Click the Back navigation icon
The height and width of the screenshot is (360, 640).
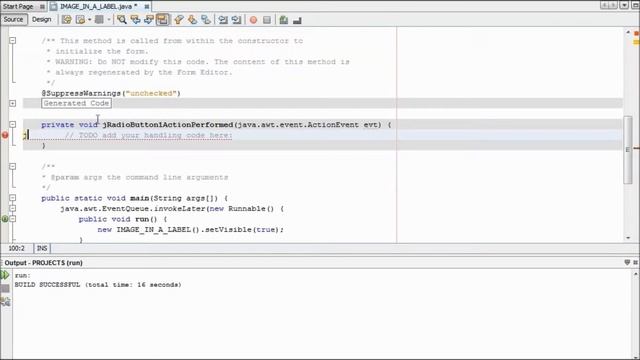(x=80, y=20)
